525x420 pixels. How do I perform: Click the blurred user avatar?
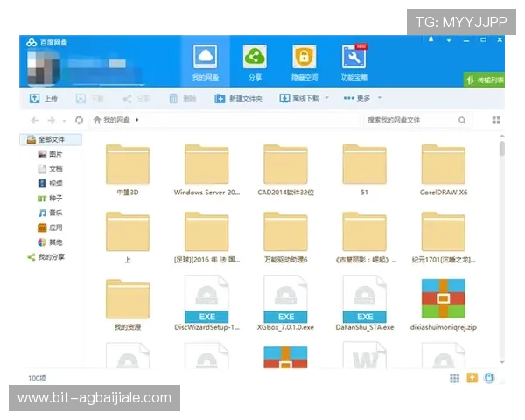[x=43, y=67]
